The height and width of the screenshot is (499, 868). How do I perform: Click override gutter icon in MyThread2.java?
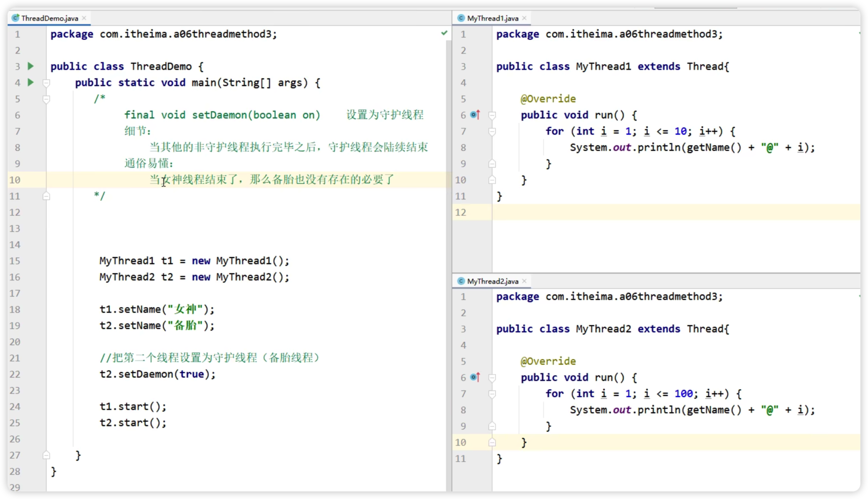[475, 377]
